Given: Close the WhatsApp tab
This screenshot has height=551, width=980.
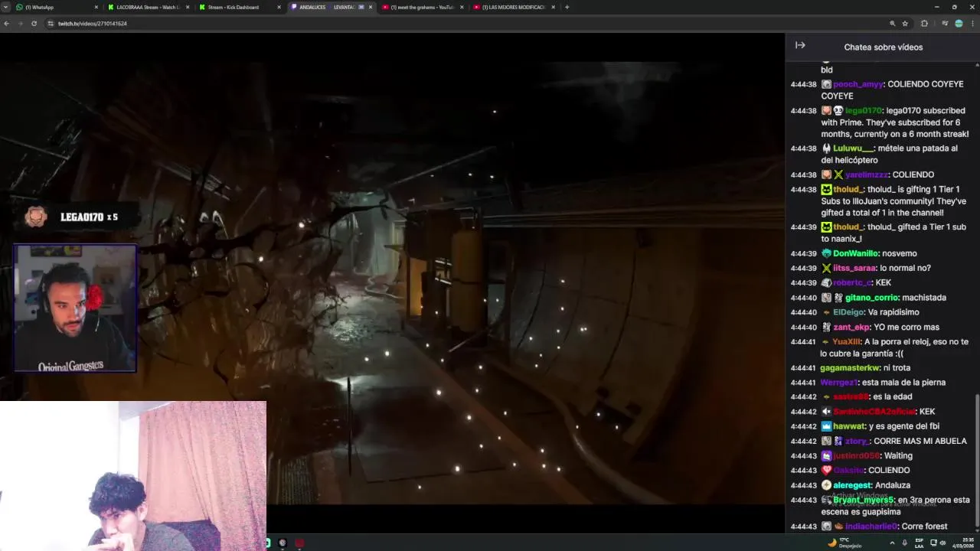Looking at the screenshot, I should click(x=96, y=7).
